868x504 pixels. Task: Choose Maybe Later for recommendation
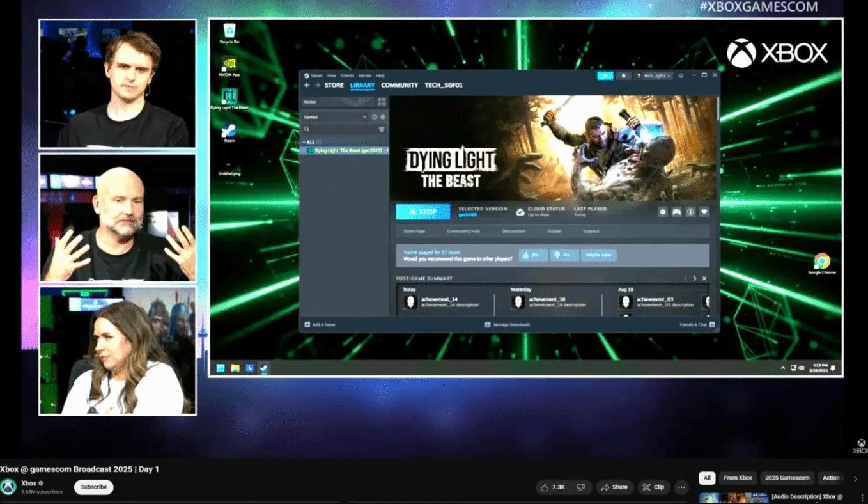click(x=599, y=255)
